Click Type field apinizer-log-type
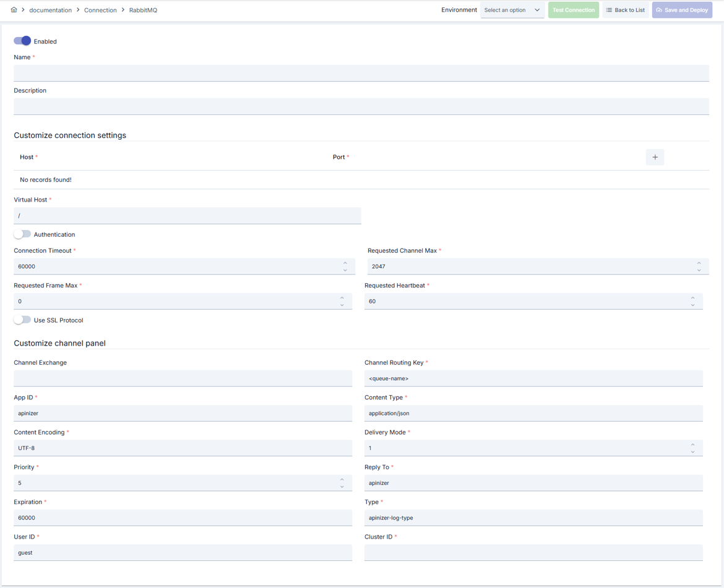Screen dimensions: 724x588 click(x=533, y=518)
